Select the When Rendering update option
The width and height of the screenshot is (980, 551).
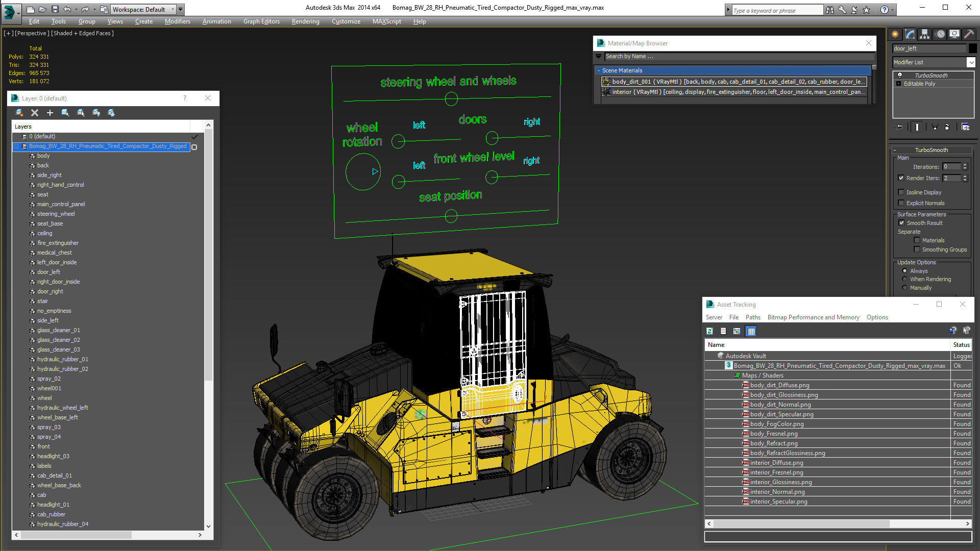pos(905,279)
